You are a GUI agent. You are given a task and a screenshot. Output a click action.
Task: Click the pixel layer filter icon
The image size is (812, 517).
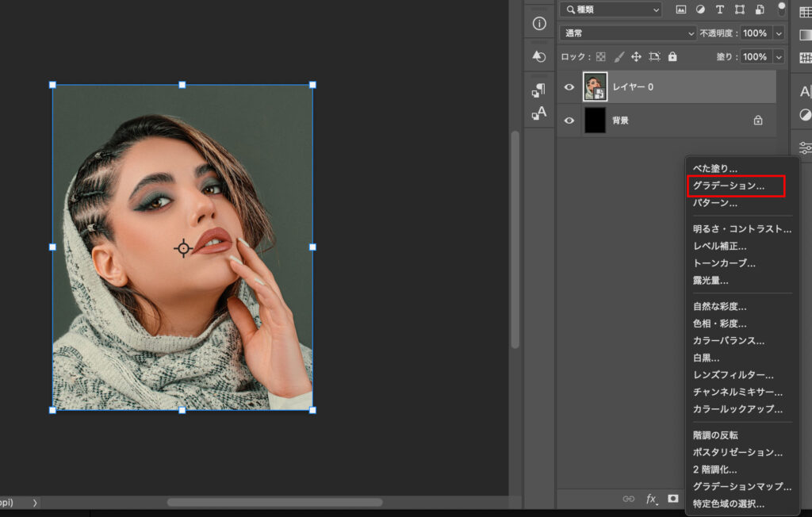[x=680, y=10]
